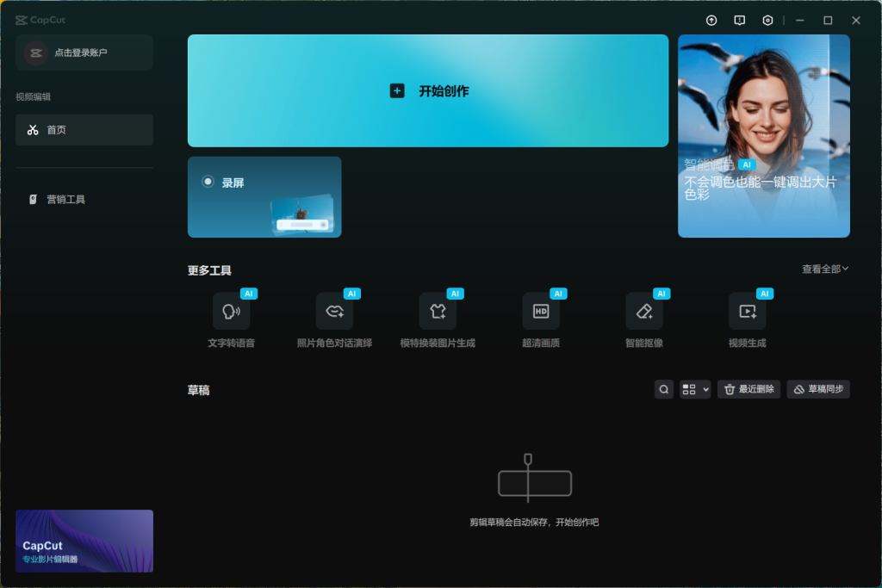Launch 模特换装图片生成

pyautogui.click(x=437, y=312)
